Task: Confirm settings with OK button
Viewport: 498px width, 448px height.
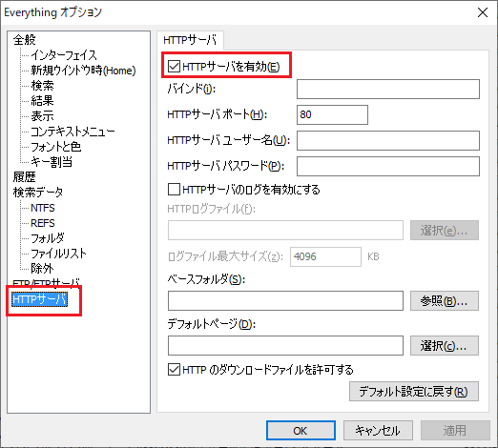Action: pos(301,431)
